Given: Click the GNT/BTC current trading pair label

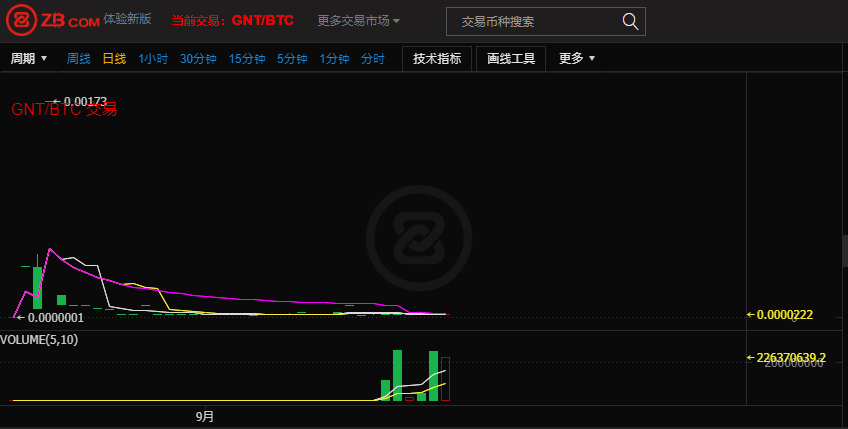Looking at the screenshot, I should click(x=262, y=20).
